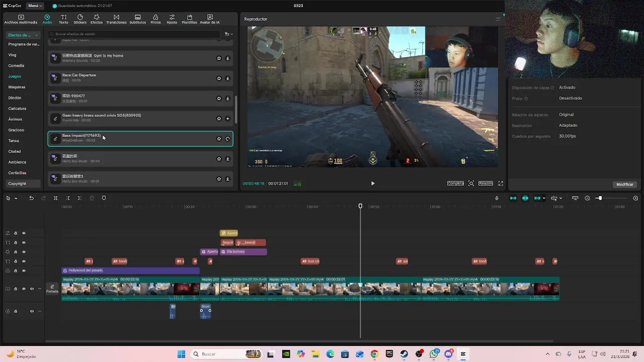Image resolution: width=644 pixels, height=362 pixels.
Task: Open the Avatar de IA tab
Action: [x=210, y=20]
